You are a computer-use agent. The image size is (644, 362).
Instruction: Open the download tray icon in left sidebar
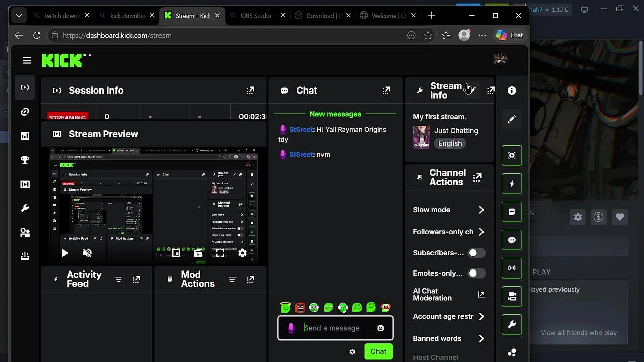point(25,256)
